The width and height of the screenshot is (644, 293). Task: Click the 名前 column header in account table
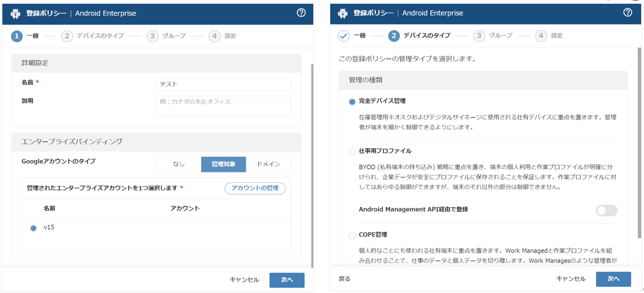click(49, 208)
